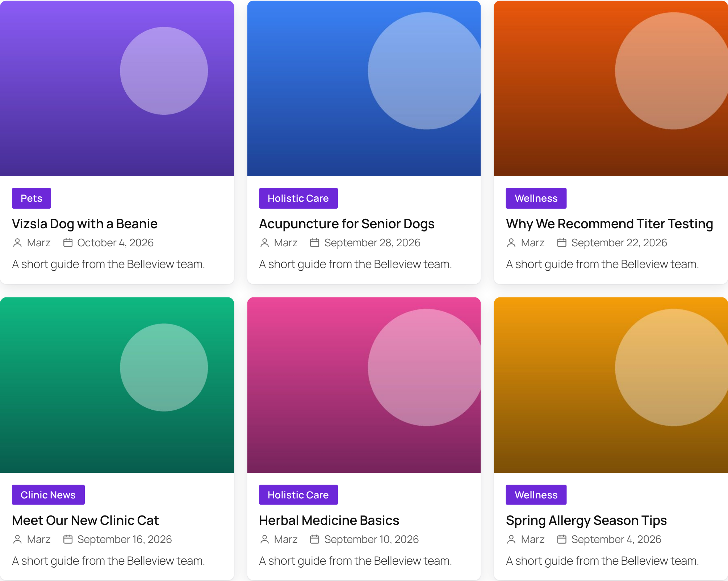Image resolution: width=728 pixels, height=581 pixels.
Task: Open Why We Recommend Titer Testing post
Action: [x=610, y=224]
